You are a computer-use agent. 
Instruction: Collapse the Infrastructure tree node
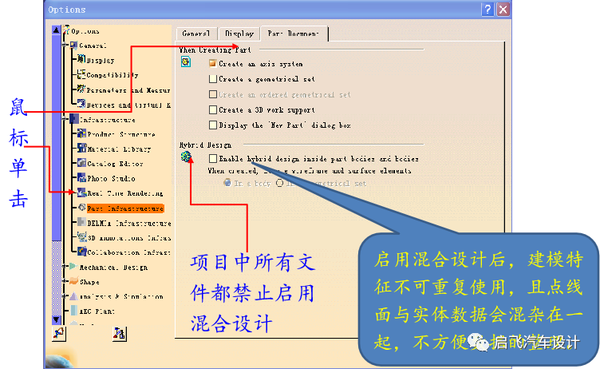(x=65, y=119)
